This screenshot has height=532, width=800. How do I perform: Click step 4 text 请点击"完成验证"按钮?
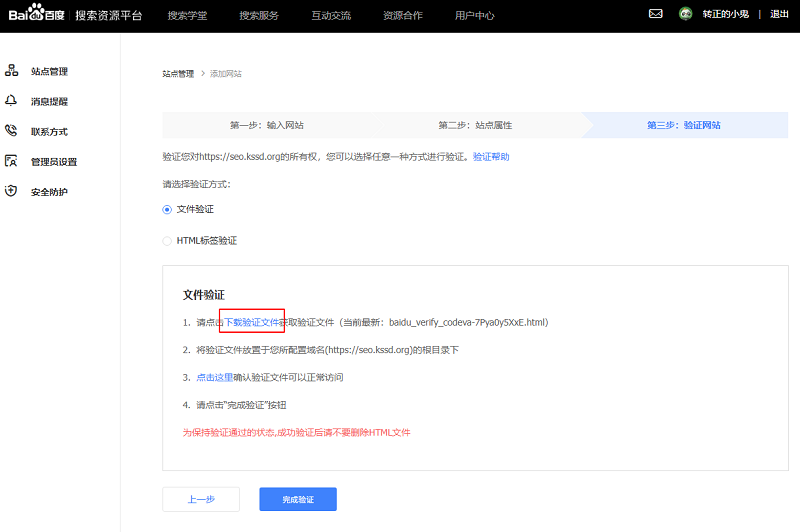tap(241, 405)
